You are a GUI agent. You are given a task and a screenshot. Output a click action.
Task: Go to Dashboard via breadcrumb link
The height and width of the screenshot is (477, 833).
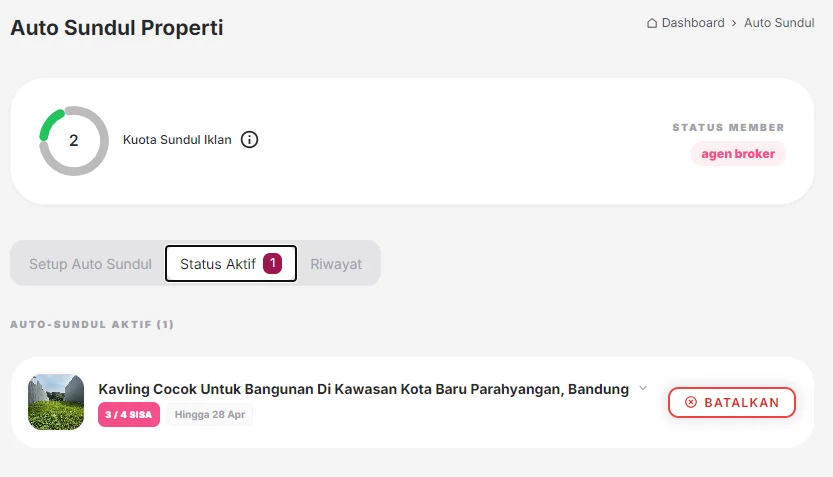tap(693, 23)
